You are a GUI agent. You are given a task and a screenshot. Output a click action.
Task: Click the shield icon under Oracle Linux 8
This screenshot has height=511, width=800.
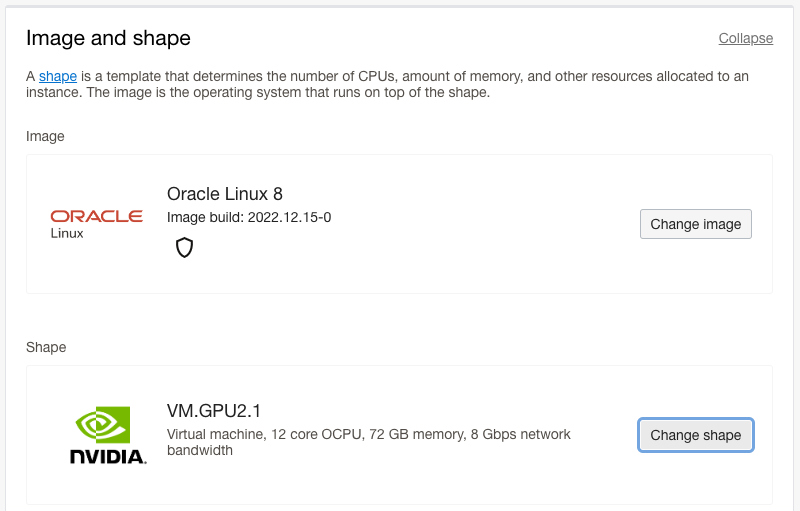pyautogui.click(x=184, y=248)
